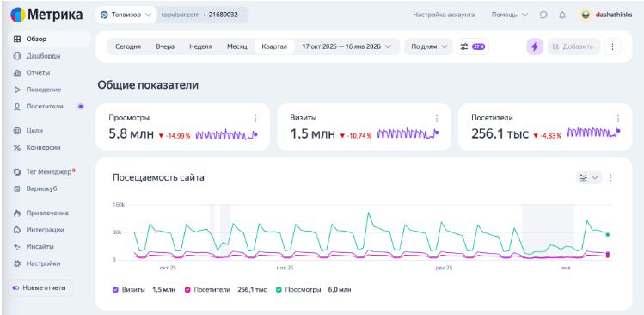Open the Топвизор counter selector dropdown

(x=126, y=15)
